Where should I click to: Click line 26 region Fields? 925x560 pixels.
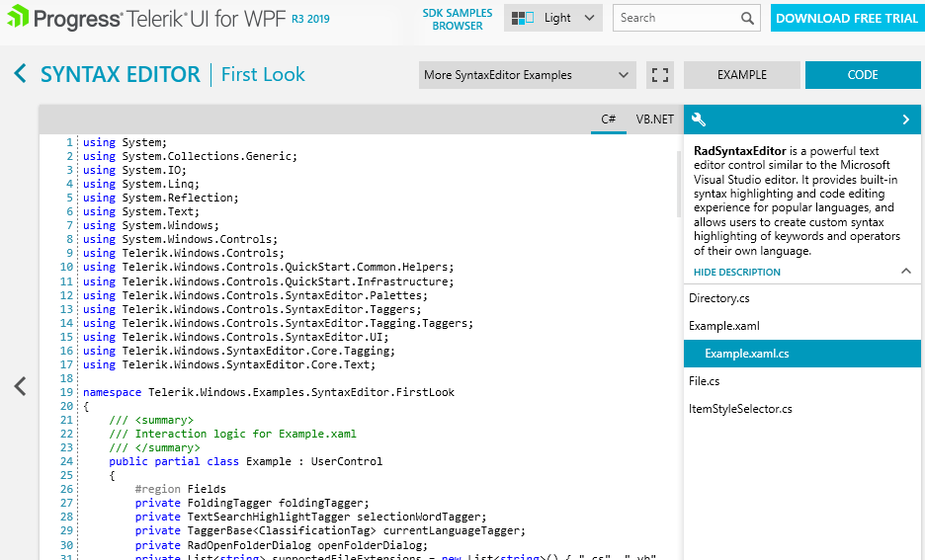(x=181, y=489)
